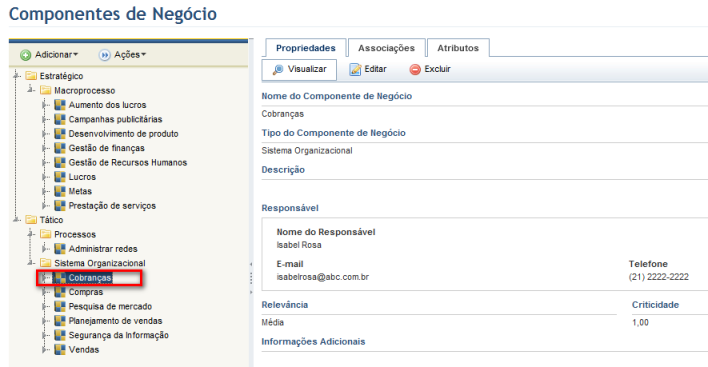
Task: Select Gestão de Recursos Humanos tree item
Action: pyautogui.click(x=128, y=163)
